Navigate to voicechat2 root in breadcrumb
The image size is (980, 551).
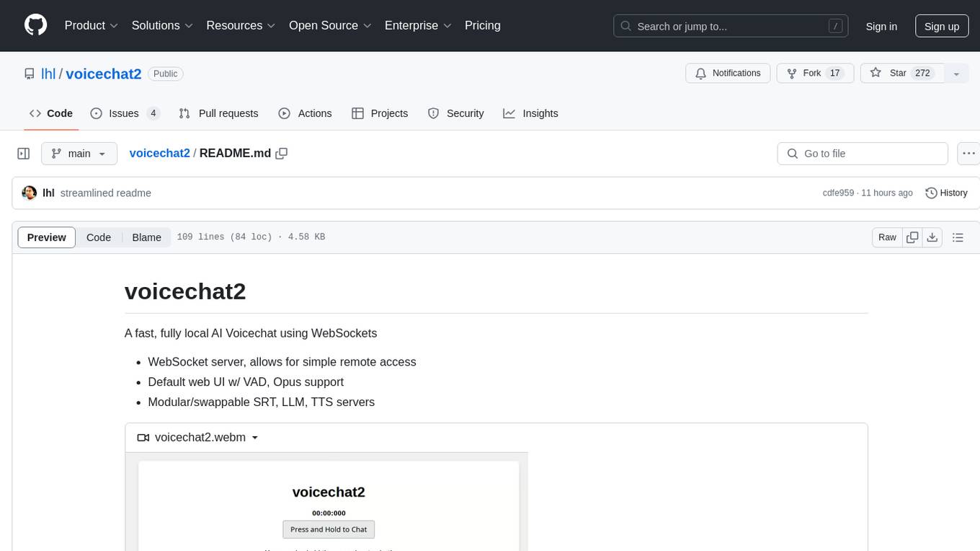160,153
